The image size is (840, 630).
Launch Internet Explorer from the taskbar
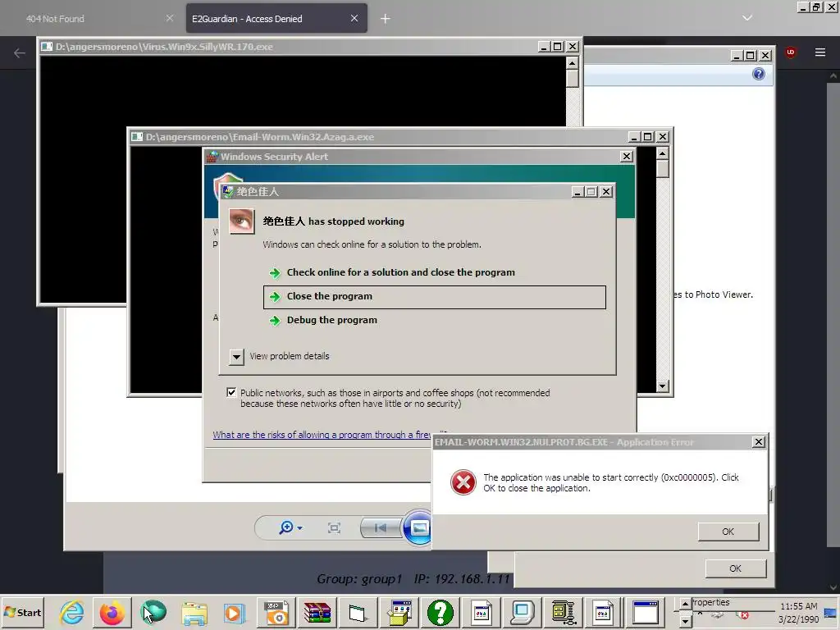pyautogui.click(x=72, y=613)
